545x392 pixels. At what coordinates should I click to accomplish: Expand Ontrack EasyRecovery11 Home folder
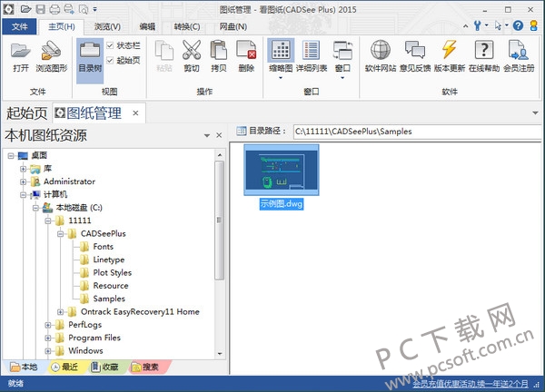pos(61,312)
